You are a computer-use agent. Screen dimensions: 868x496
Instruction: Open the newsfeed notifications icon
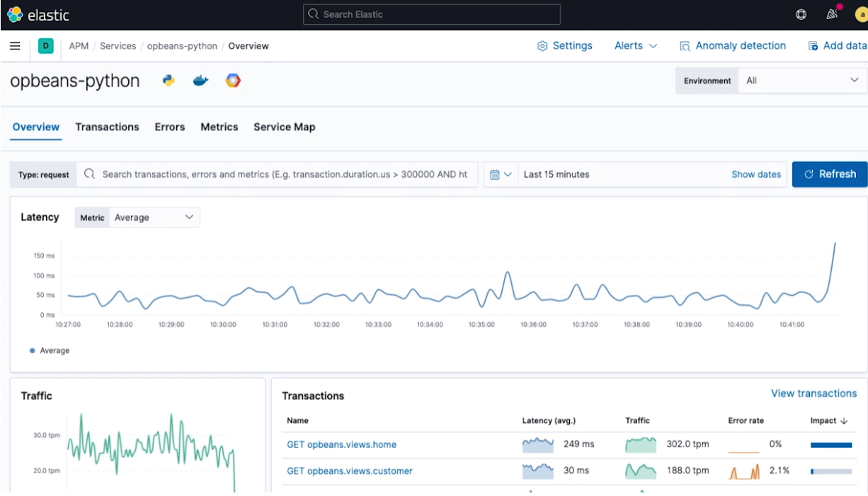click(833, 14)
